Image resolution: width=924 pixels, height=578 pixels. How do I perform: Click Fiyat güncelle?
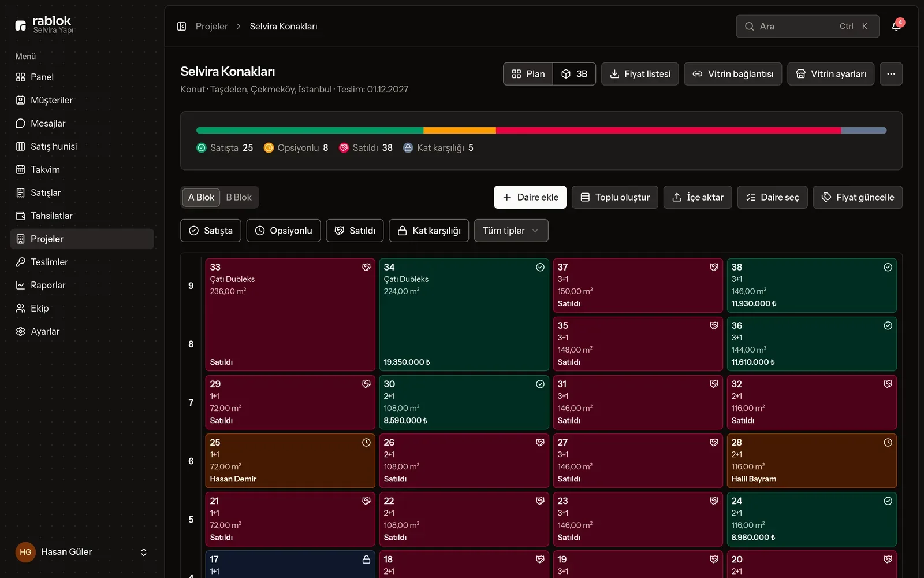(x=858, y=197)
